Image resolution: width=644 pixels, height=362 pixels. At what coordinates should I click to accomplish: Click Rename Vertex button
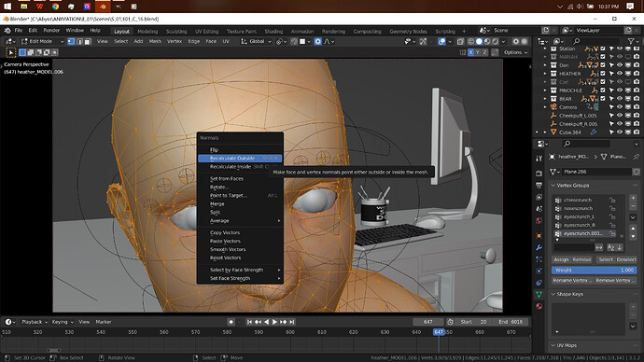point(572,280)
